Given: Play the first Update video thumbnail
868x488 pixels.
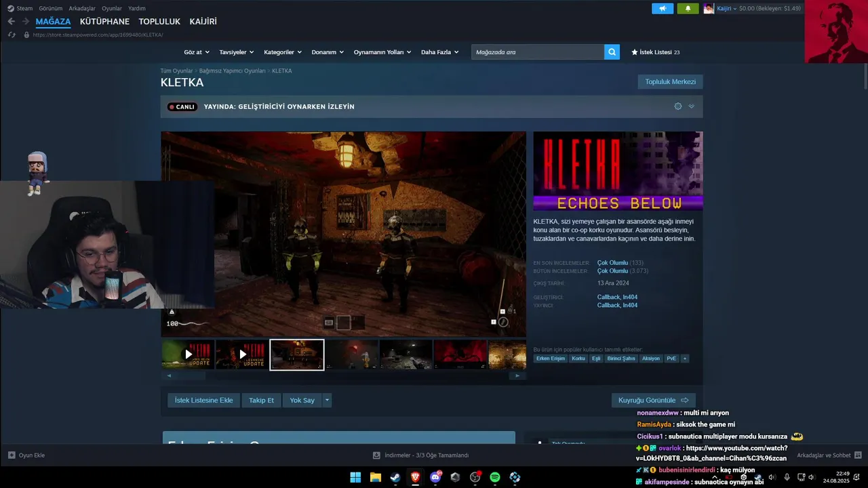Looking at the screenshot, I should click(x=189, y=354).
